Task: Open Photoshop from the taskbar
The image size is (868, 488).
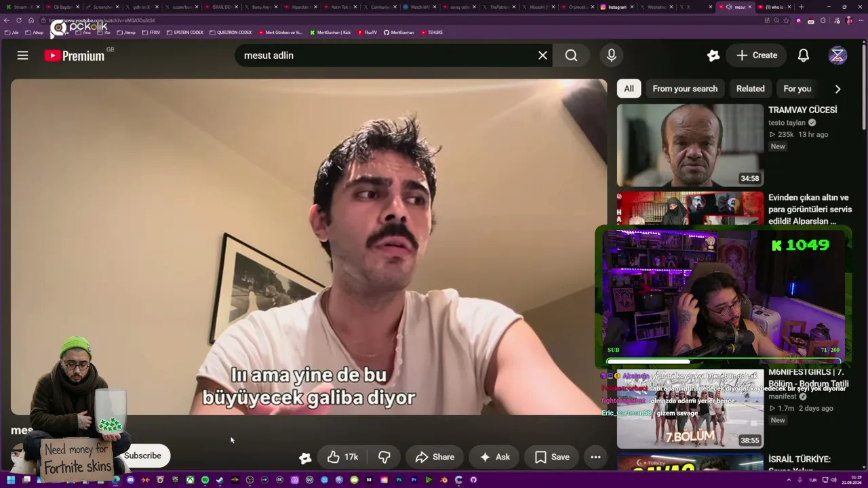Action: (399, 480)
